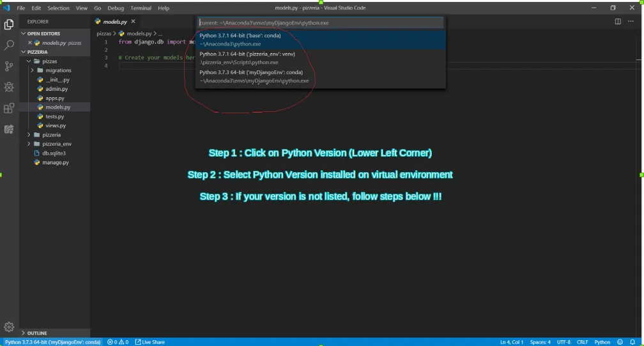Open db.sqlite3 file
644x346 pixels.
[x=54, y=153]
